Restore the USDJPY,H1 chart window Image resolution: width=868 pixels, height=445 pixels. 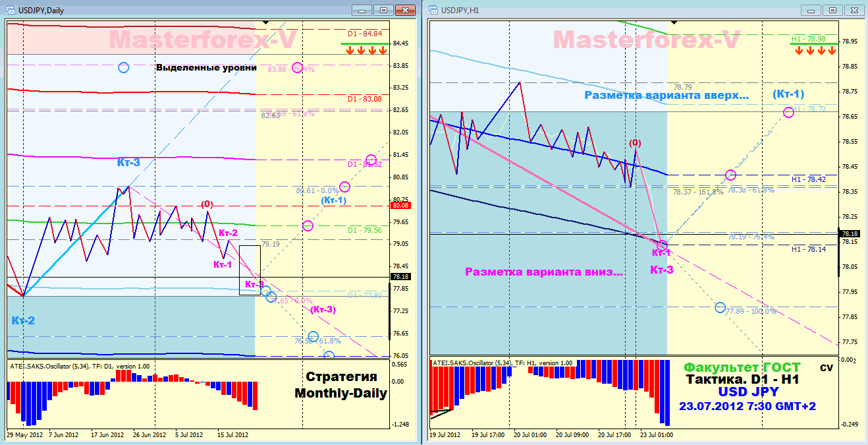click(832, 10)
